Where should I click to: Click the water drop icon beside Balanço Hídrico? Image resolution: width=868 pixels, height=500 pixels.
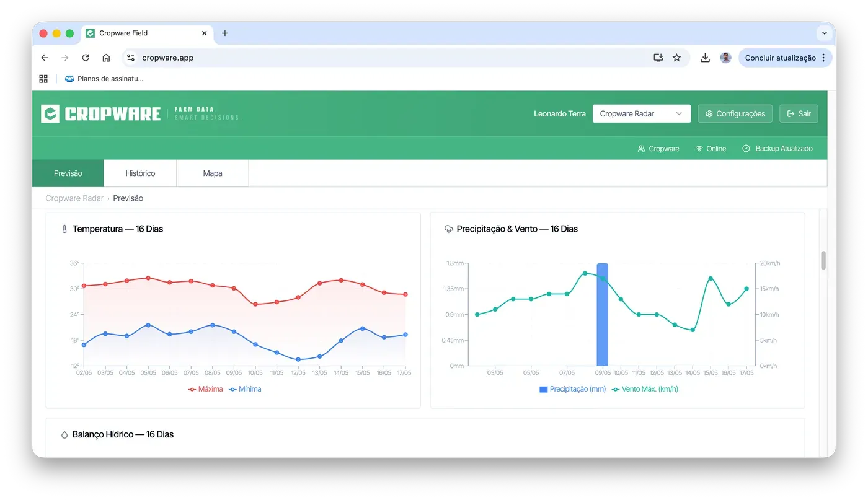pyautogui.click(x=64, y=435)
